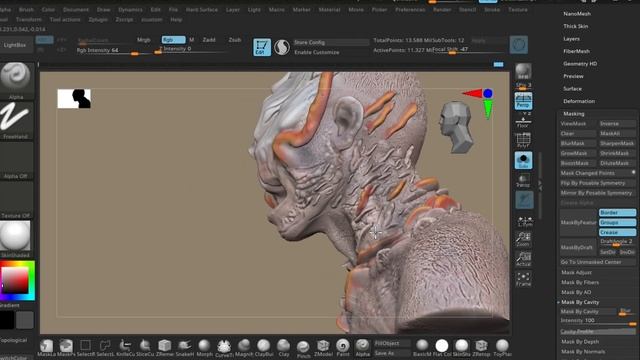The width and height of the screenshot is (640, 360).
Task: Toggle PolyFrame display button
Action: click(523, 140)
